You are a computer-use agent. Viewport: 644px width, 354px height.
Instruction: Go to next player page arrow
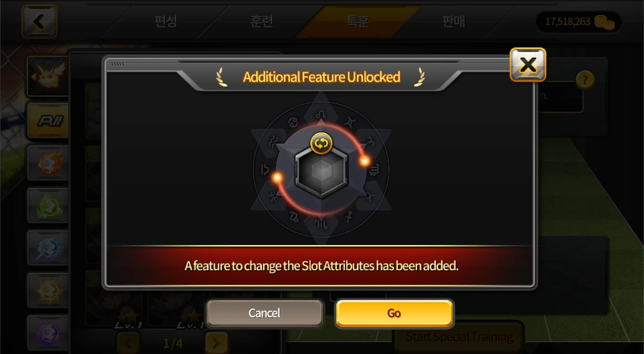pos(216,343)
